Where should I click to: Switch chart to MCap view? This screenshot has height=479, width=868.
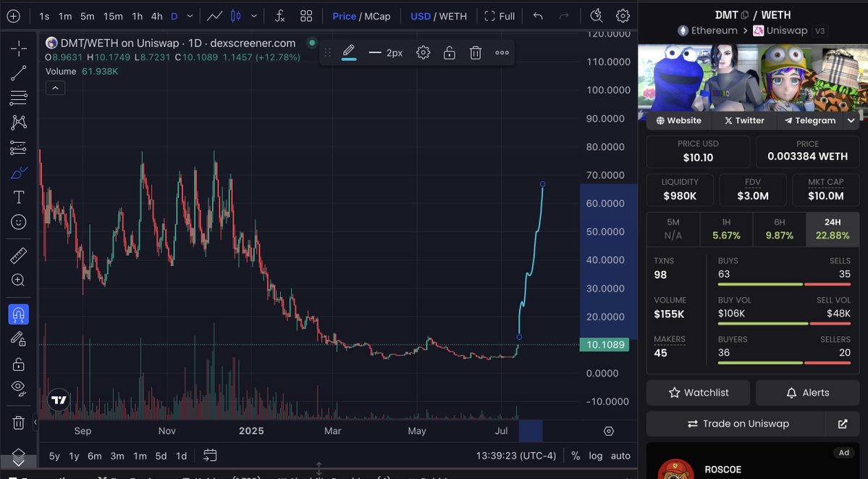point(377,16)
